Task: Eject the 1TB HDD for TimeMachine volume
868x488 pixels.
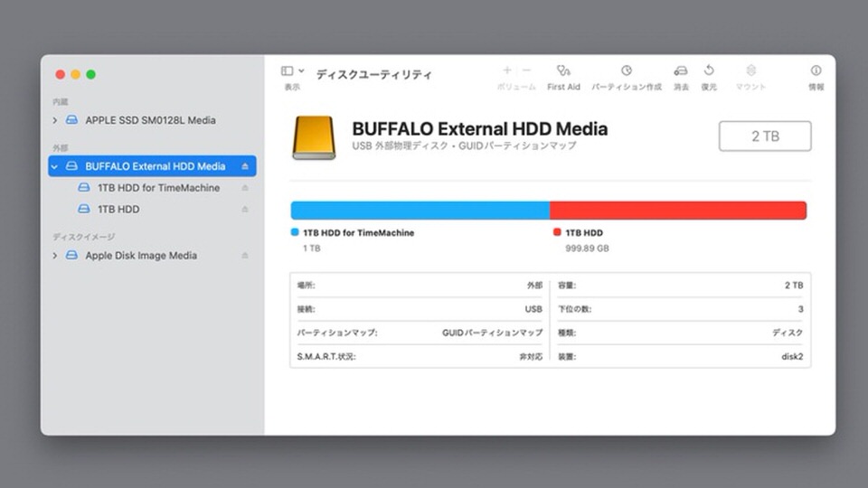Action: click(245, 188)
